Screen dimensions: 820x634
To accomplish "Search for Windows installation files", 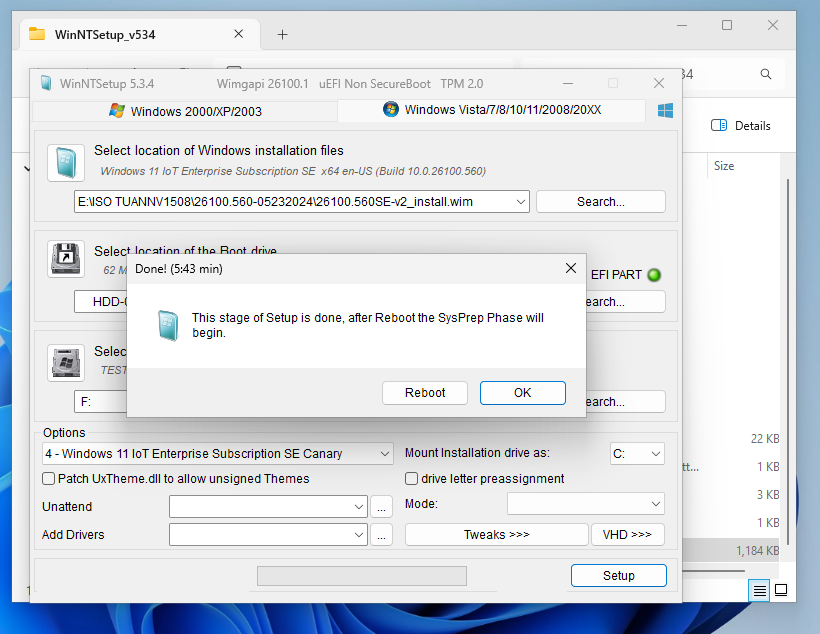I will 600,202.
